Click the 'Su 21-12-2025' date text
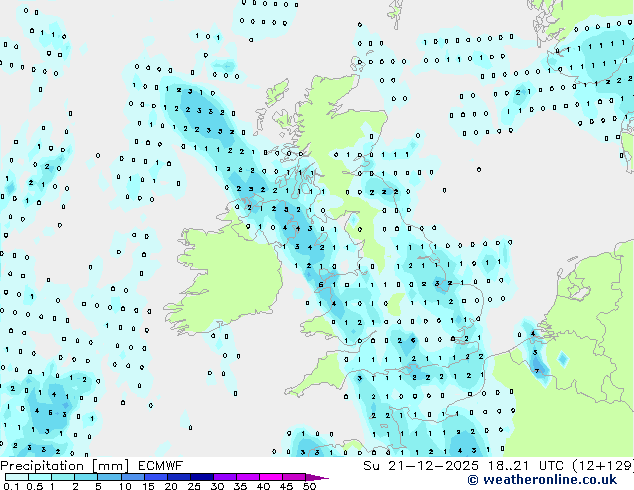634x490 pixels. click(421, 466)
